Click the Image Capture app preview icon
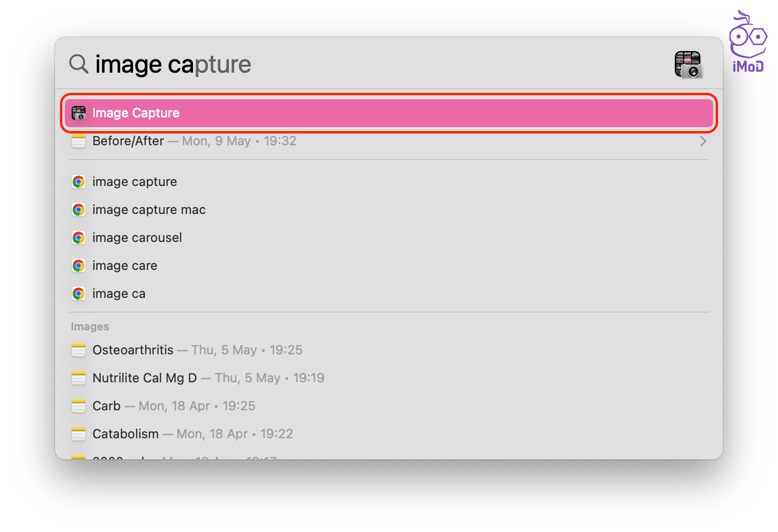This screenshot has height=532, width=778. tap(688, 64)
